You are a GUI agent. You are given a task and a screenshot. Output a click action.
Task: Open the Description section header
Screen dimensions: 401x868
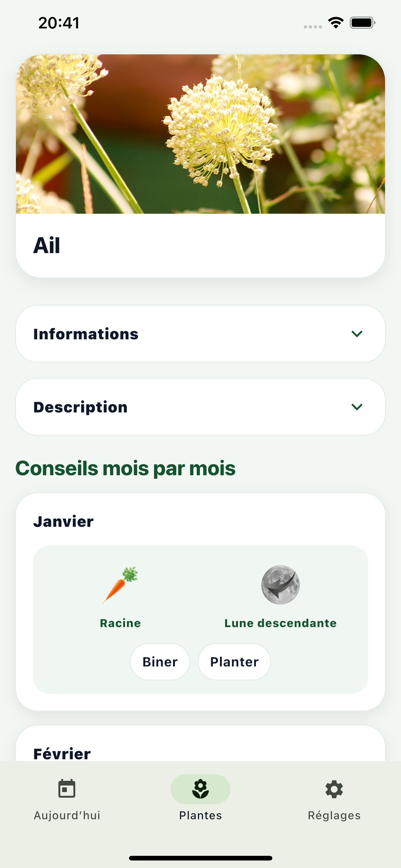tap(81, 407)
